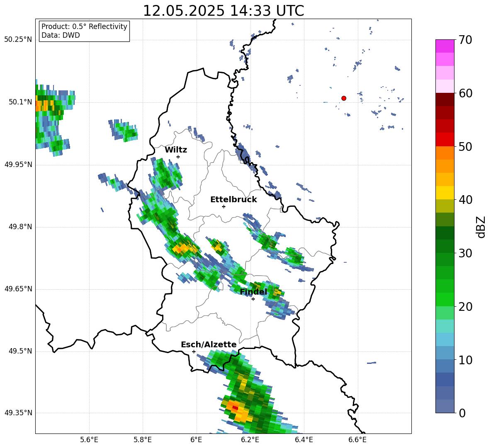
Task: Click the colorbar 0 tick label
Action: point(462,413)
